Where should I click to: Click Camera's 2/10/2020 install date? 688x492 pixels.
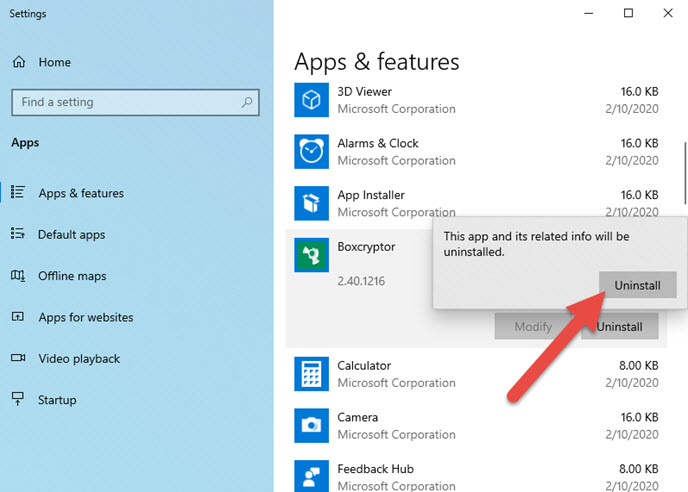[632, 435]
